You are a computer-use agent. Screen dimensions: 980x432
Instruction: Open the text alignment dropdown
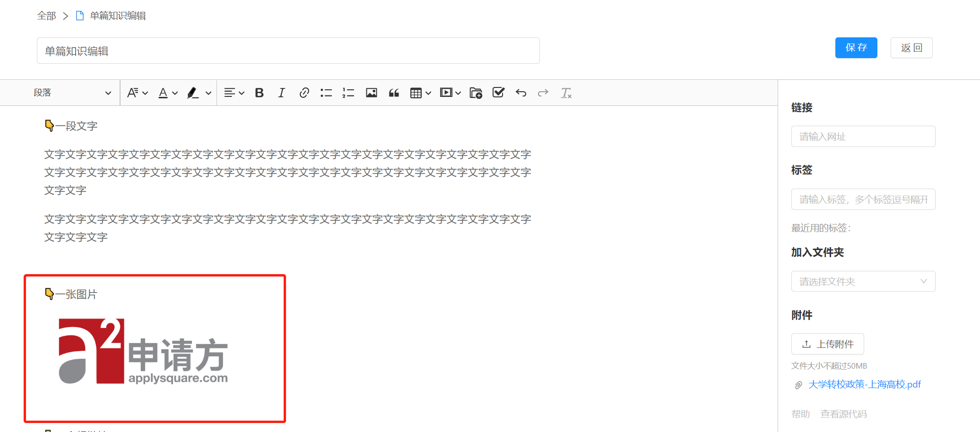click(x=234, y=93)
